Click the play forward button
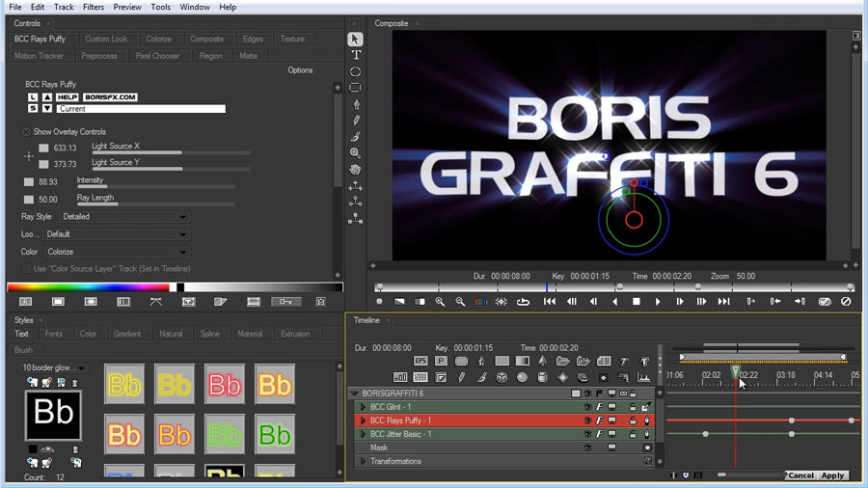 (x=658, y=302)
